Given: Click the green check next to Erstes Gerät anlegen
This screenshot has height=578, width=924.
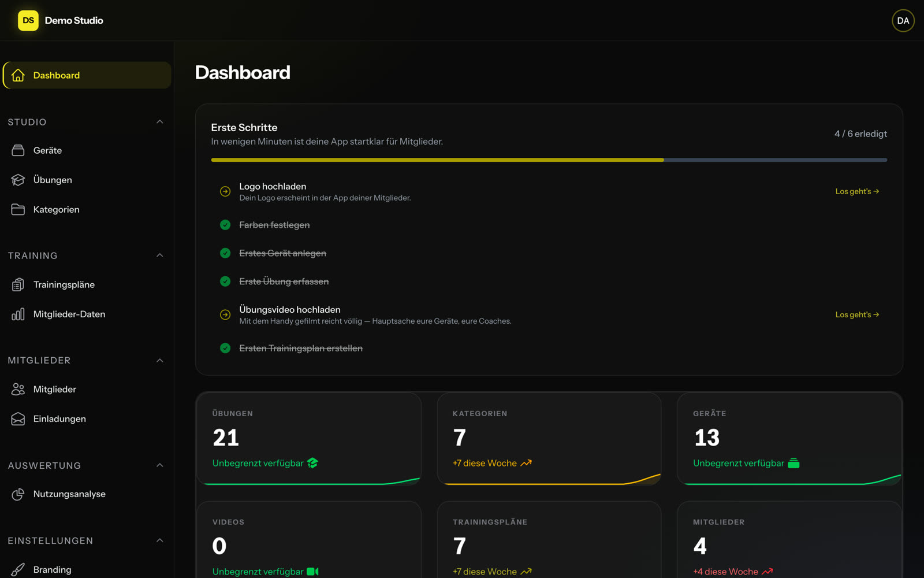Looking at the screenshot, I should (225, 253).
